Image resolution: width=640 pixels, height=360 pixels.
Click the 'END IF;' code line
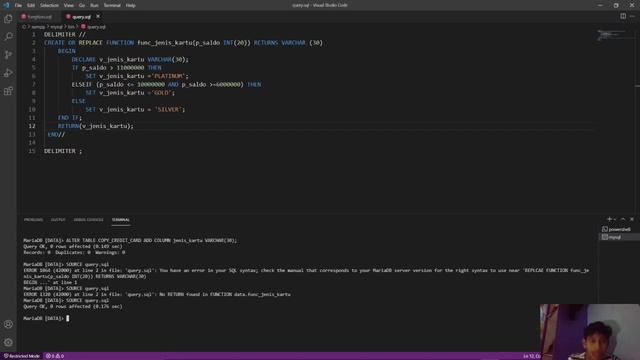click(70, 118)
